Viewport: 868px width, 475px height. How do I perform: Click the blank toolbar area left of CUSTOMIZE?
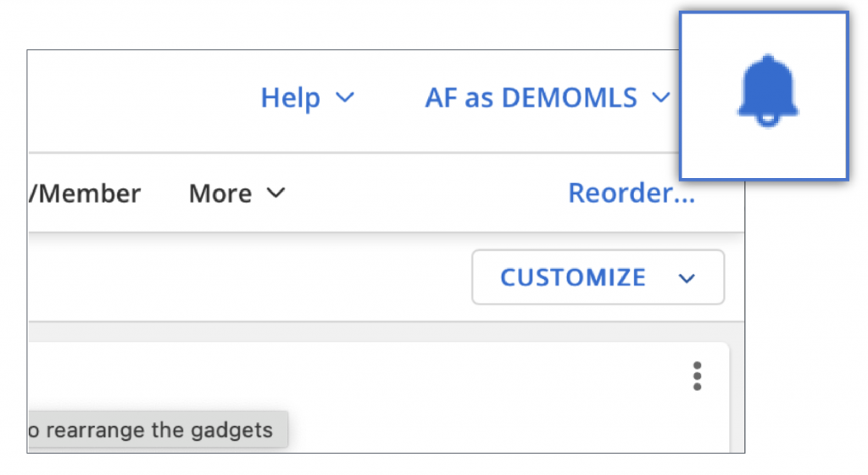(x=249, y=277)
